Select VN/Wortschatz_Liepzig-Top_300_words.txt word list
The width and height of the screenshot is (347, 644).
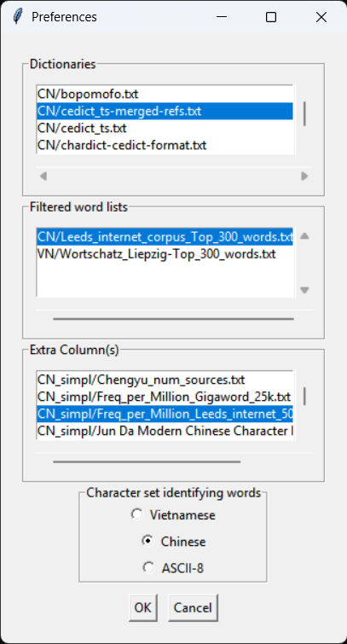click(x=165, y=254)
